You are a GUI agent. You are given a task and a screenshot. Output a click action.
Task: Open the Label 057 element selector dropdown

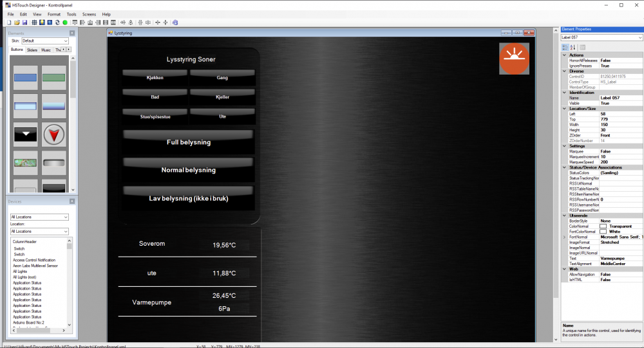pos(601,37)
